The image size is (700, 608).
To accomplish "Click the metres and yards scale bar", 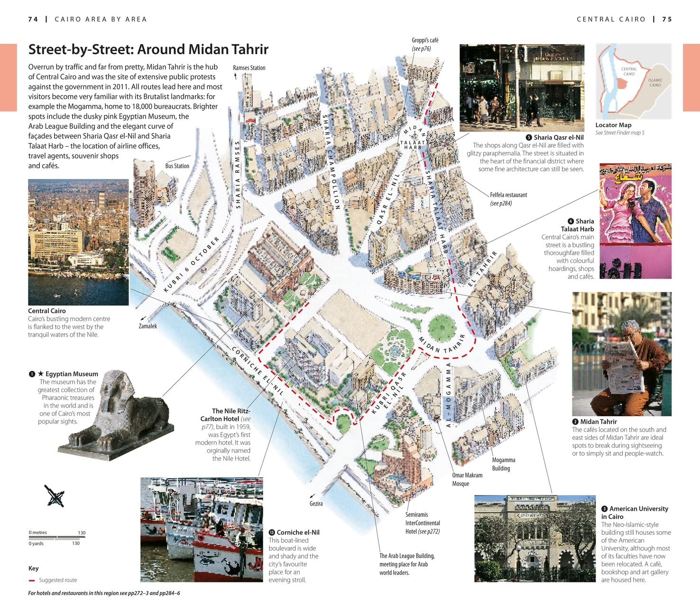I will click(x=57, y=538).
